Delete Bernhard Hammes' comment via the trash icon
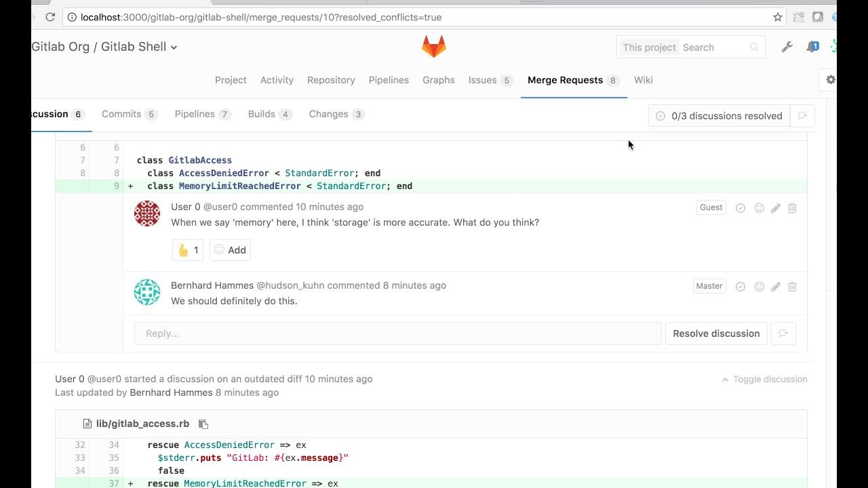868x488 pixels. click(x=792, y=287)
